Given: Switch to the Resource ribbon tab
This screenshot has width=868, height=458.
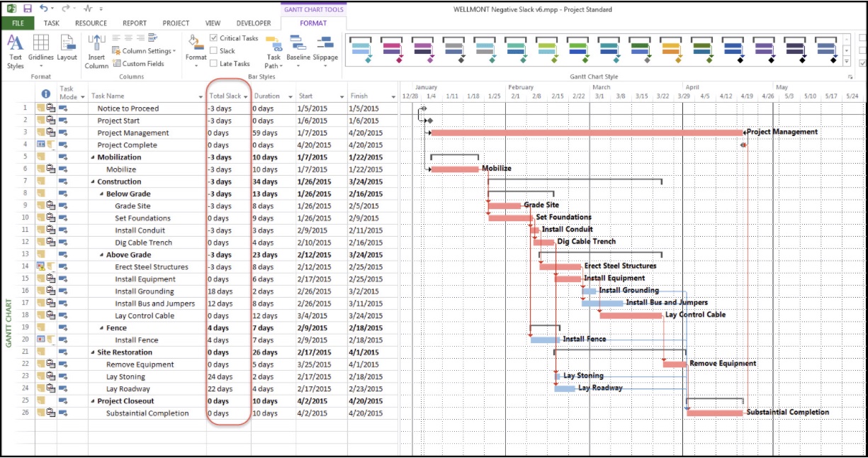Looking at the screenshot, I should point(91,23).
